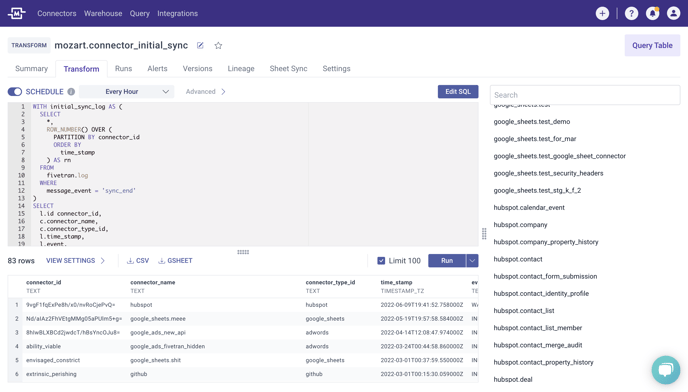688x392 pixels.
Task: Click the time_stamp column header
Action: [x=396, y=282]
